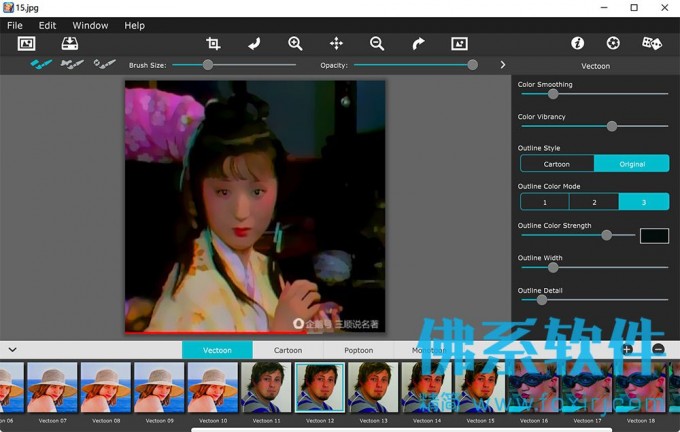Screen dimensions: 680x432
Task: Click the Outline Detail slider
Action: (x=595, y=300)
